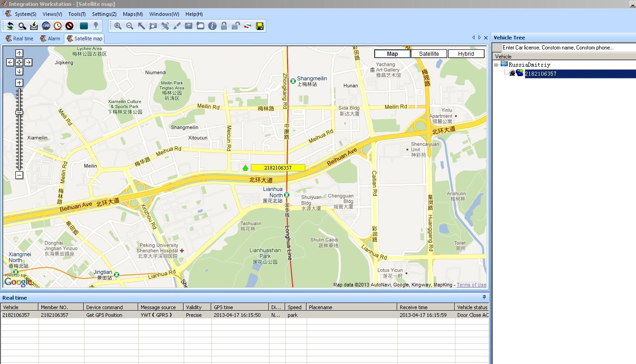Collapse the RussiaDmitriy tree node
The image size is (636, 364).
496,65
